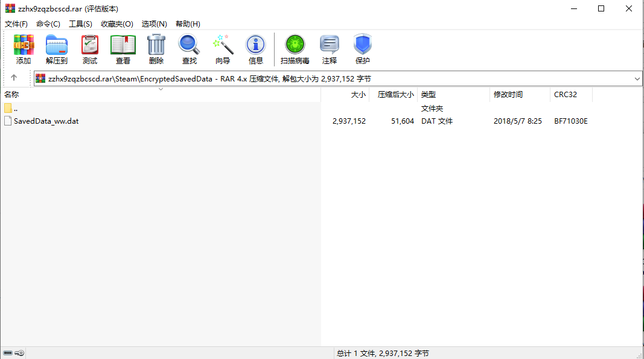Image resolution: width=644 pixels, height=359 pixels.
Task: Maximize the WinRAR window
Action: [601, 8]
